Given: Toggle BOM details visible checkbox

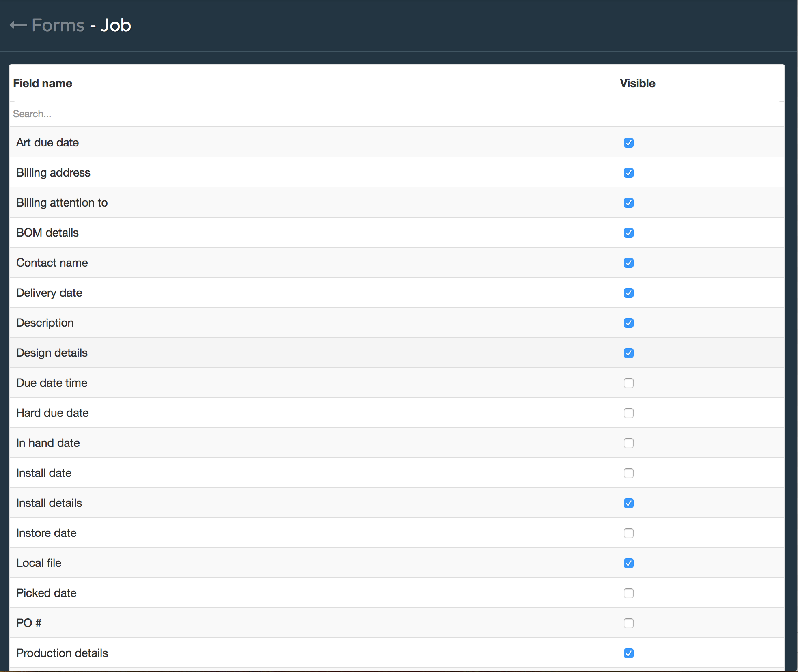Looking at the screenshot, I should pos(628,233).
